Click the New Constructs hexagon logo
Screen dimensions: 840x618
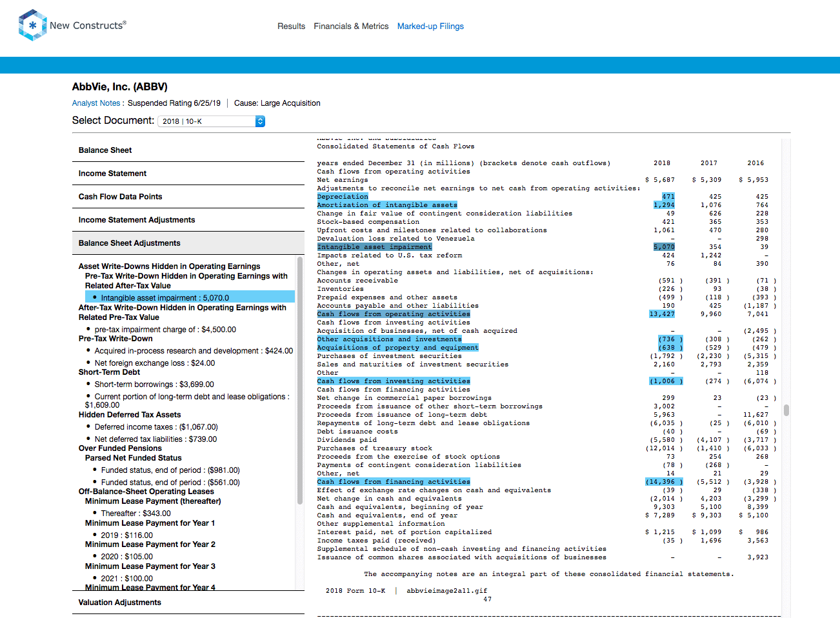coord(32,25)
